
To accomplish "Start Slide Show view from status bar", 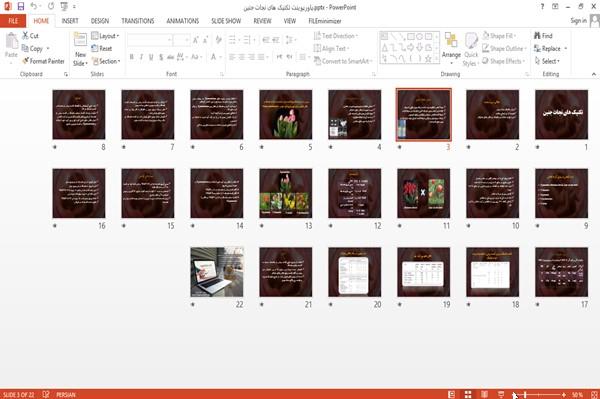I will 501,394.
